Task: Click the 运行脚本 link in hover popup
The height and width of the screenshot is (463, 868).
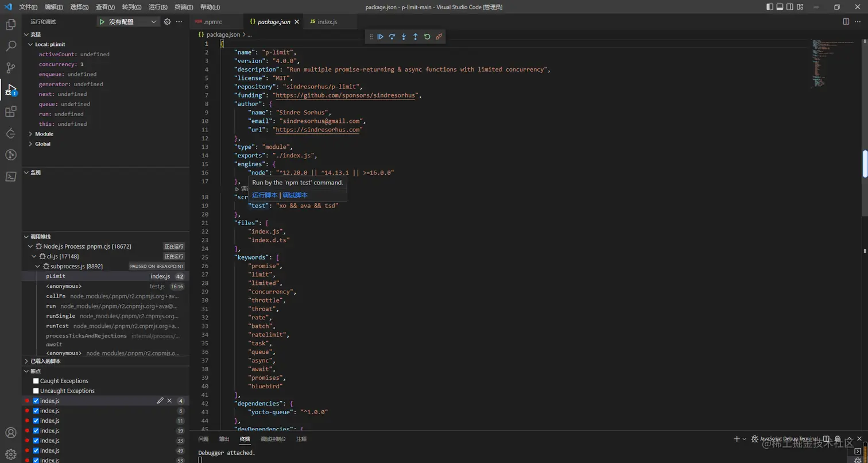Action: click(265, 195)
